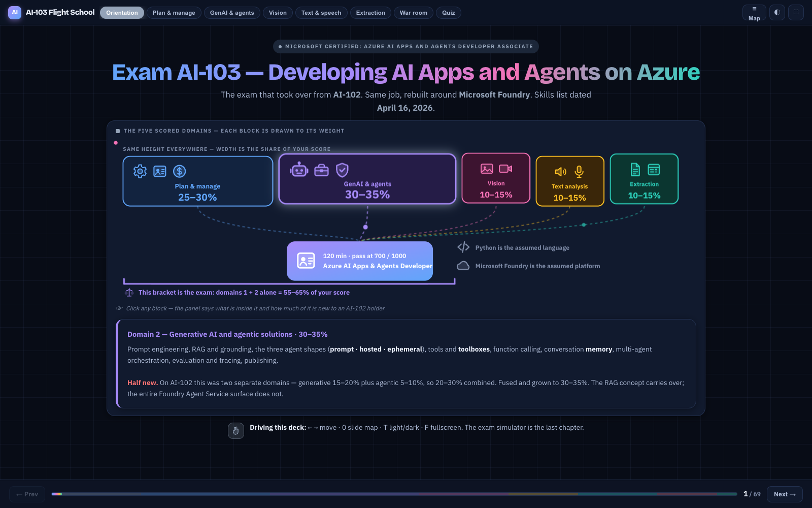This screenshot has width=812, height=508.
Task: Click the deck progress bar
Action: [x=394, y=494]
